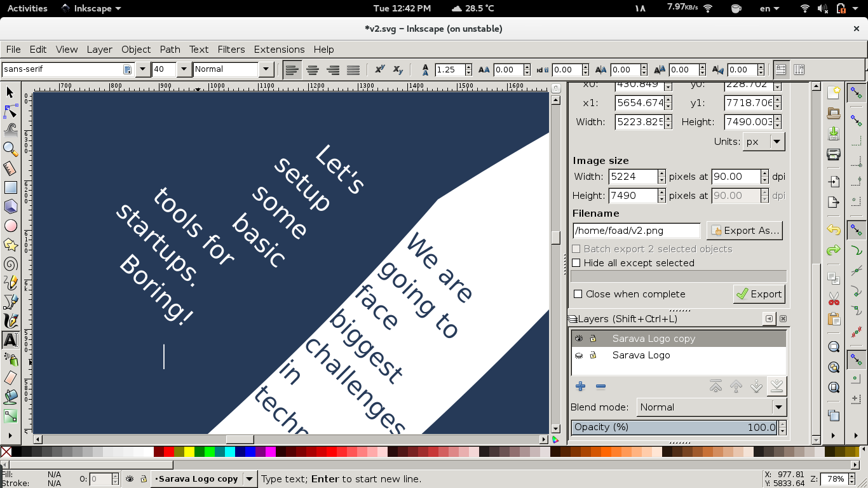Image resolution: width=868 pixels, height=488 pixels.
Task: Select the Spiral tool
Action: click(x=10, y=264)
